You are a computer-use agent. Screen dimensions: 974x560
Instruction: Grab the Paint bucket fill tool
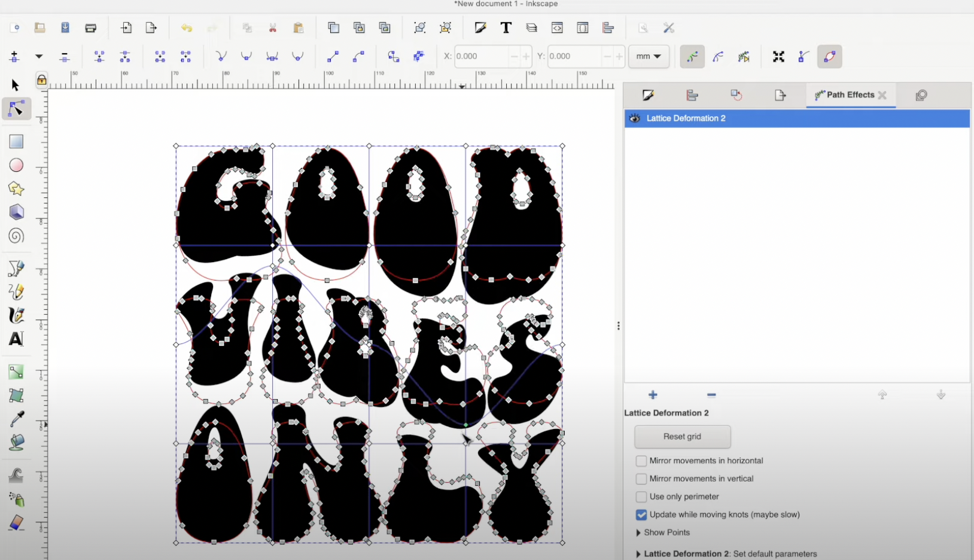tap(16, 442)
